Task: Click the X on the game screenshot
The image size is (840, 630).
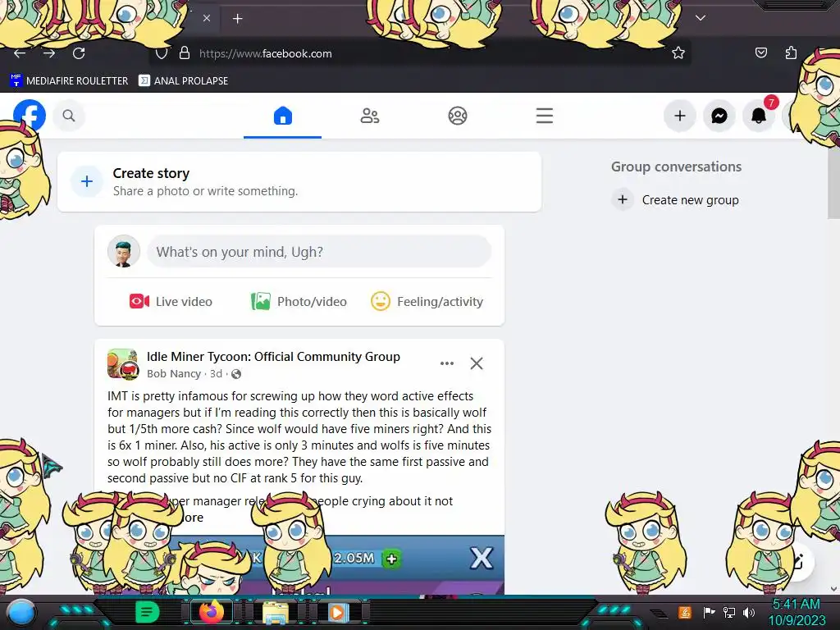Action: pyautogui.click(x=481, y=558)
